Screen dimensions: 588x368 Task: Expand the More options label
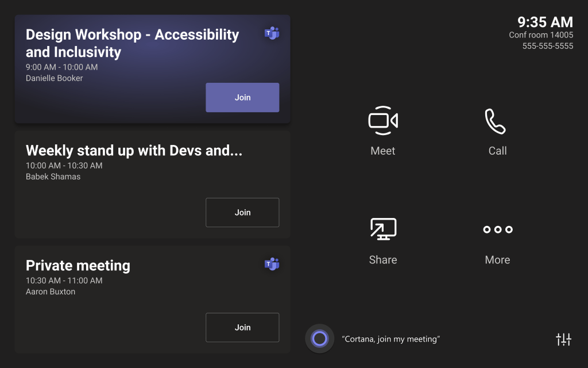pos(497,260)
